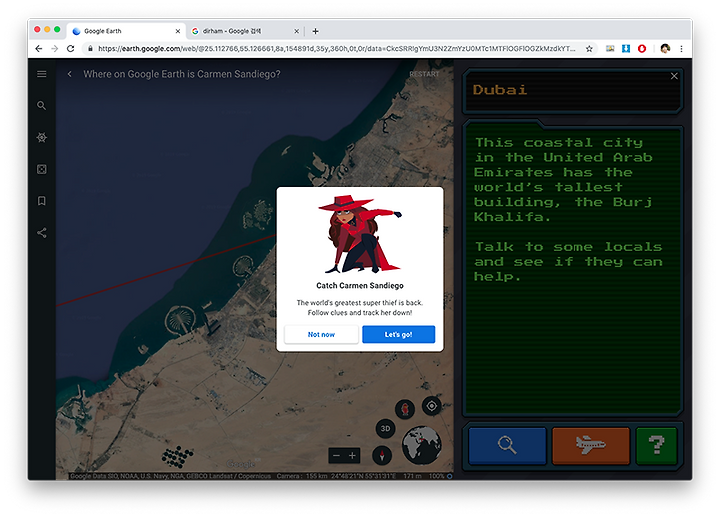Close the dirham search tab
The height and width of the screenshot is (517, 720).
click(x=296, y=31)
